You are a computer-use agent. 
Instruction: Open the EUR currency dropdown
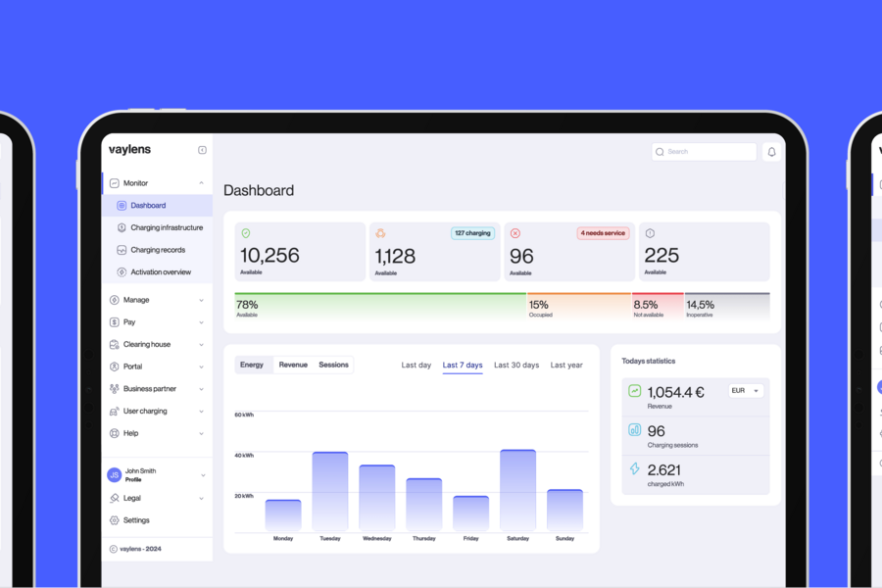pyautogui.click(x=747, y=390)
